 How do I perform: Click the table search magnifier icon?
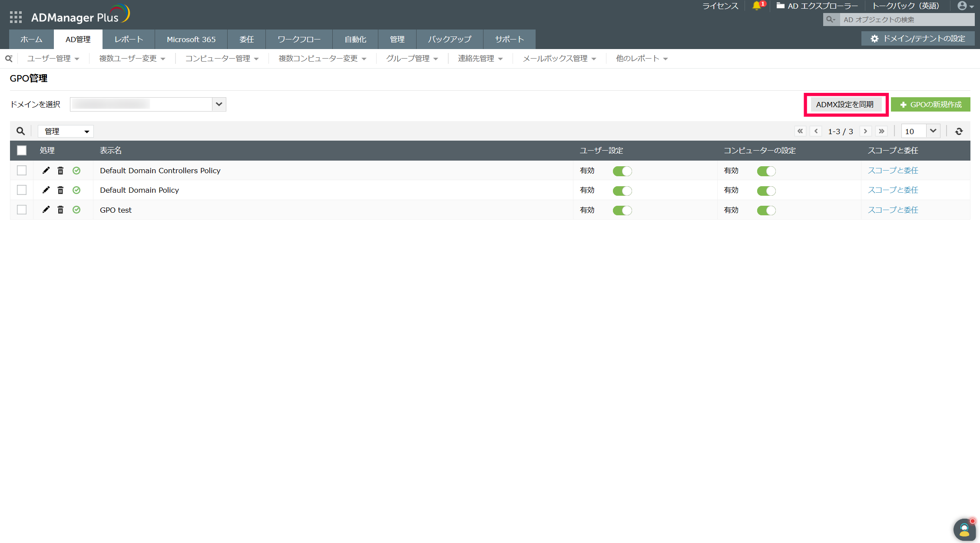(x=20, y=131)
